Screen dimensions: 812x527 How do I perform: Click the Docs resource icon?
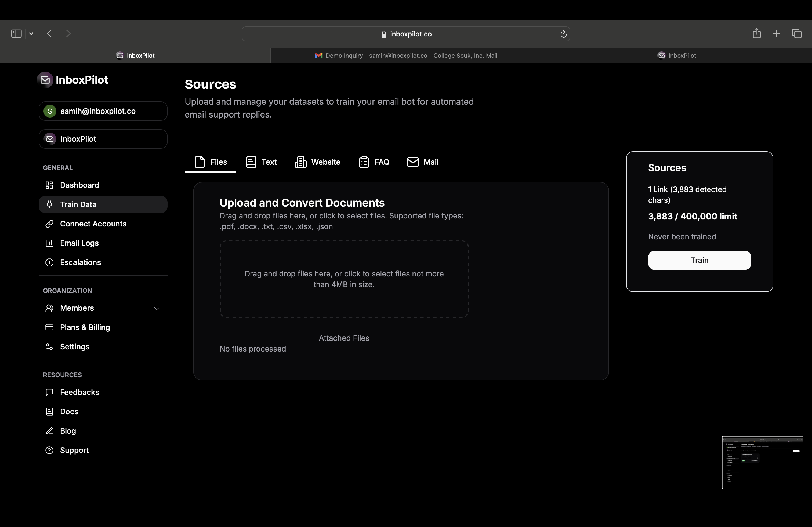point(49,411)
